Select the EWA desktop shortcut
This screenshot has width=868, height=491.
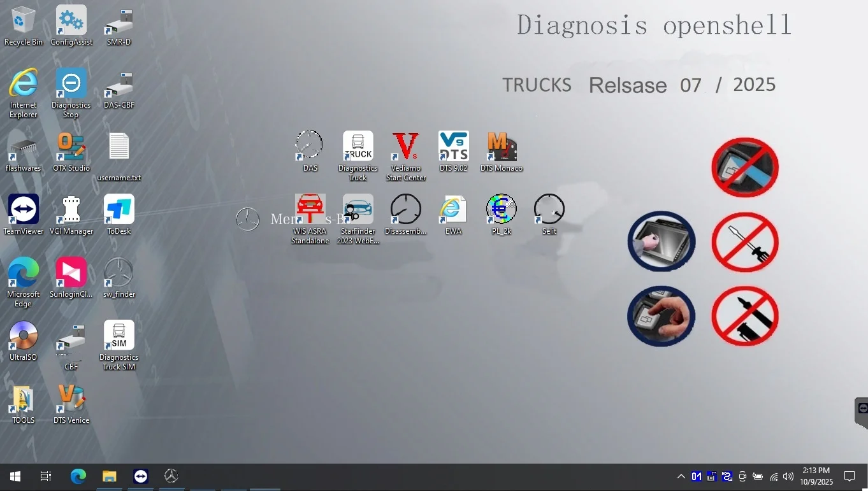(454, 215)
